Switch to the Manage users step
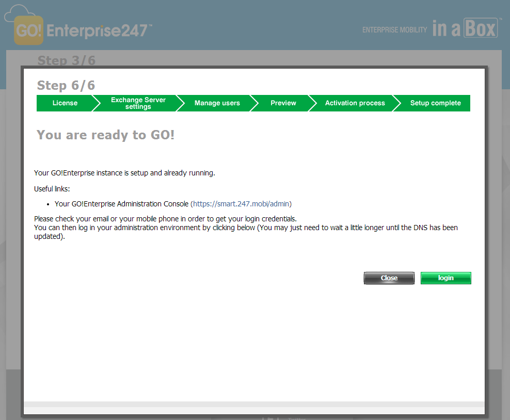510x420 pixels. tap(217, 103)
